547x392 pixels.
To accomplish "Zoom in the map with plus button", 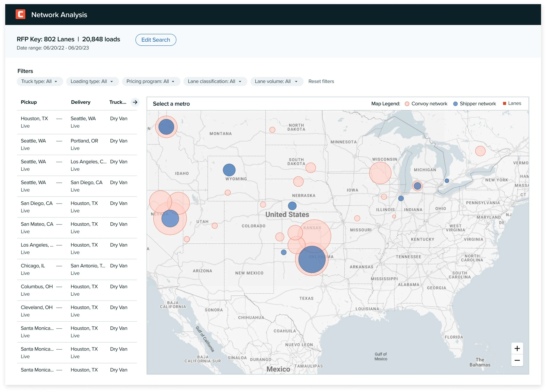I will [517, 348].
